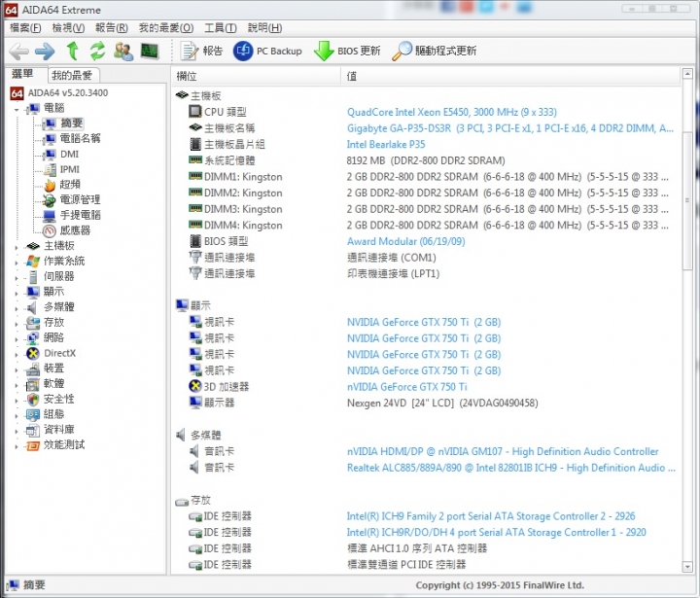Click 驅動程式更新 driver update button
Viewport: 700px width, 598px height.
[435, 51]
